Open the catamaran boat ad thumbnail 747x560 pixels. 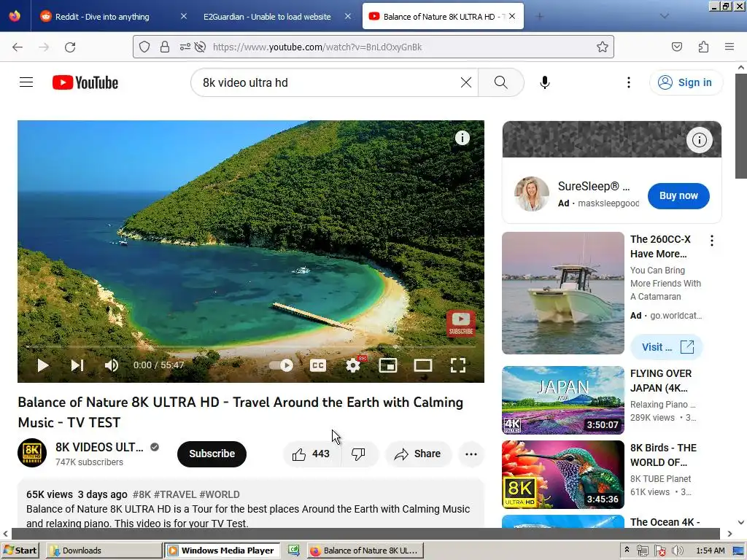point(562,293)
